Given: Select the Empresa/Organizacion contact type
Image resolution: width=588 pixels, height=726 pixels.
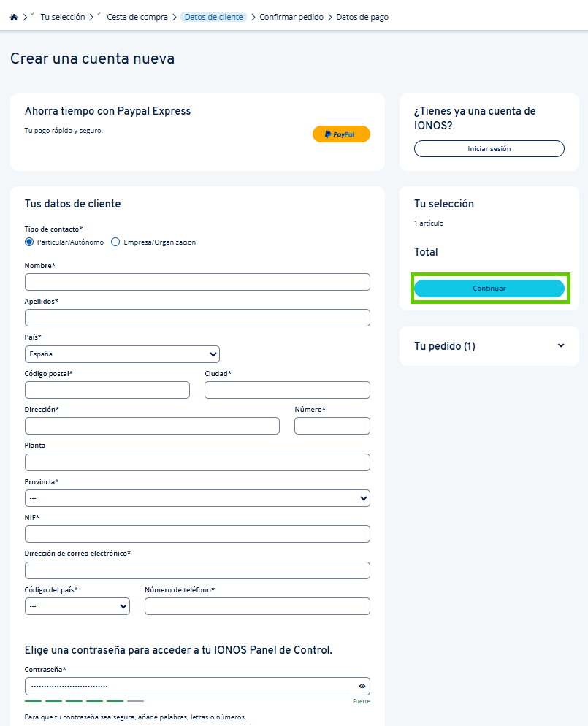Looking at the screenshot, I should click(115, 242).
